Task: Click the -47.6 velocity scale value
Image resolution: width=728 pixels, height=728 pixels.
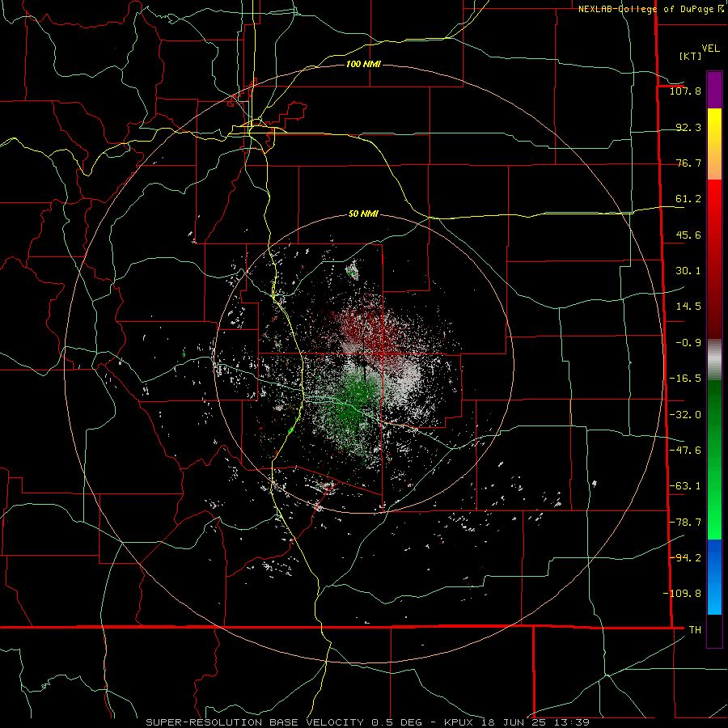Action: (x=685, y=451)
